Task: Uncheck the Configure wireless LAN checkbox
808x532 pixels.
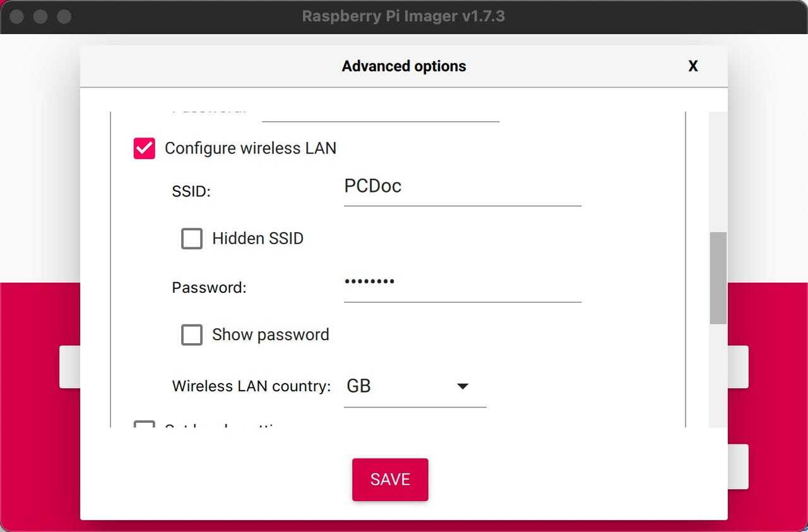Action: [x=144, y=148]
